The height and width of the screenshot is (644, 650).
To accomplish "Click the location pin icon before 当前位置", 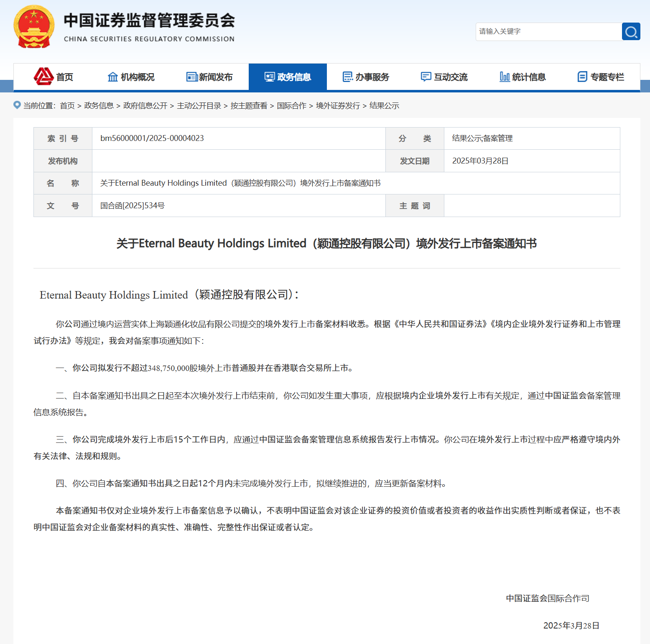I will (17, 105).
